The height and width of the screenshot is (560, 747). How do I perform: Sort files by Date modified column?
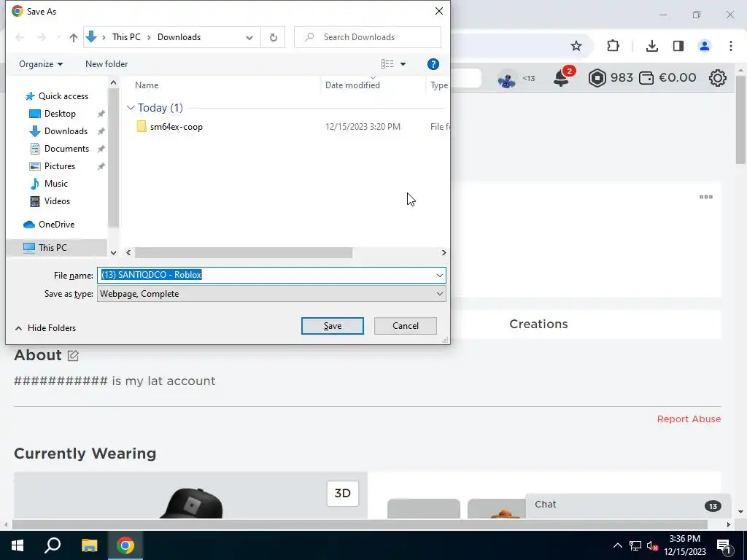coord(352,85)
